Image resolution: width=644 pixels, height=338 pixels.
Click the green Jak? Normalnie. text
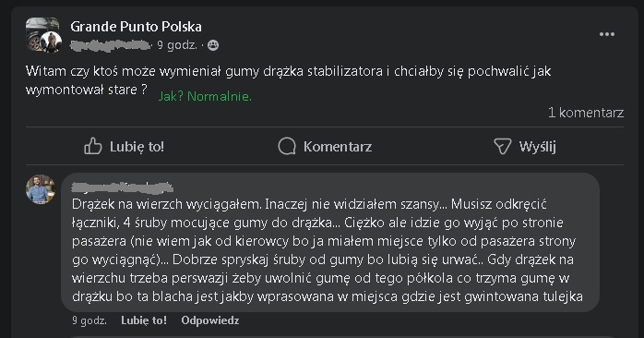coord(205,96)
